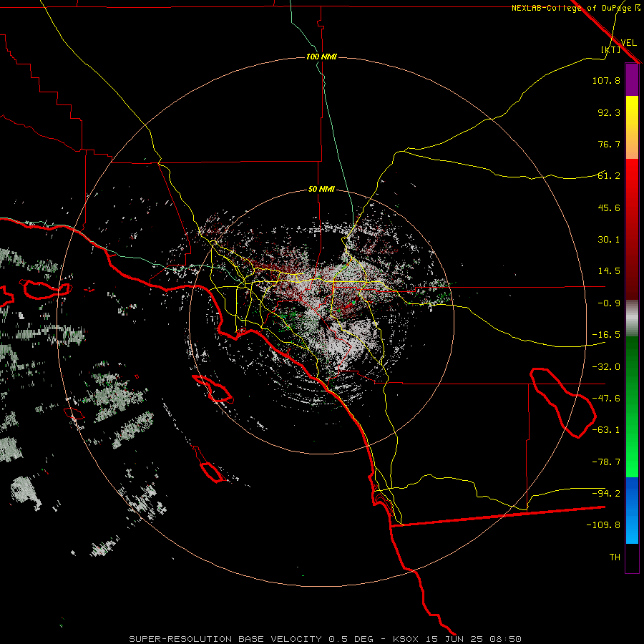Select the -32.0 scale value
Viewport: 644px width, 644px height.
(606, 367)
